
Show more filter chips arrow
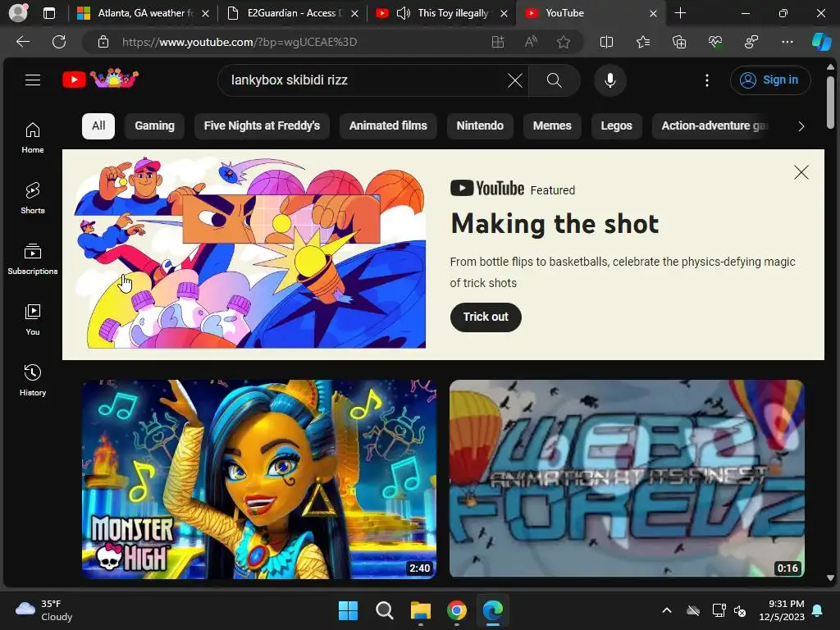tap(801, 126)
